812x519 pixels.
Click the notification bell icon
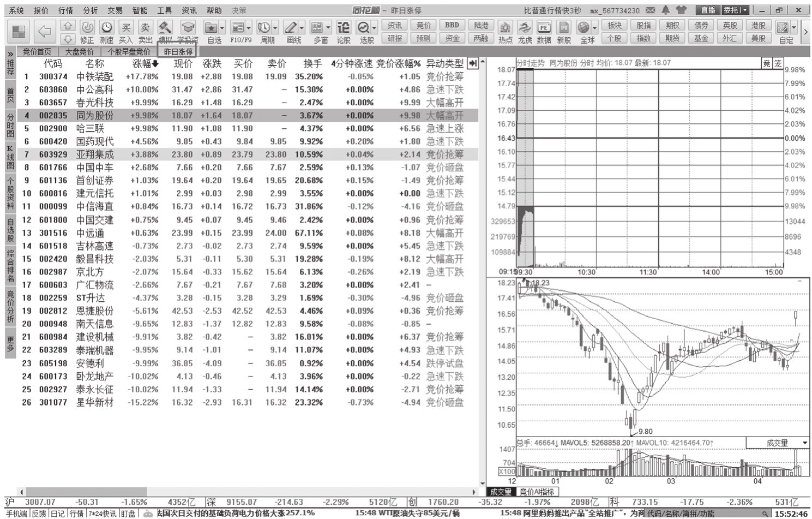tap(665, 10)
